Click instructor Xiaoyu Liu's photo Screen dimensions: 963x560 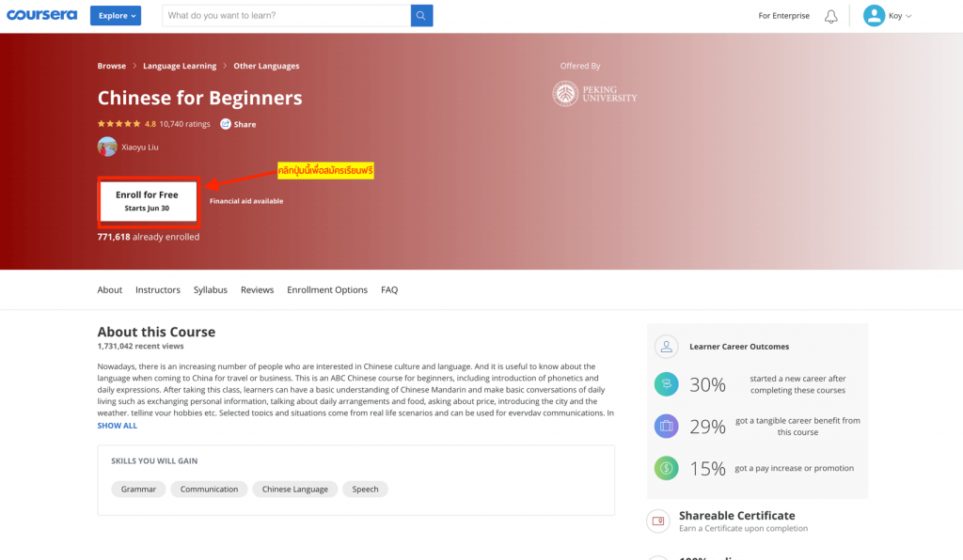[107, 147]
